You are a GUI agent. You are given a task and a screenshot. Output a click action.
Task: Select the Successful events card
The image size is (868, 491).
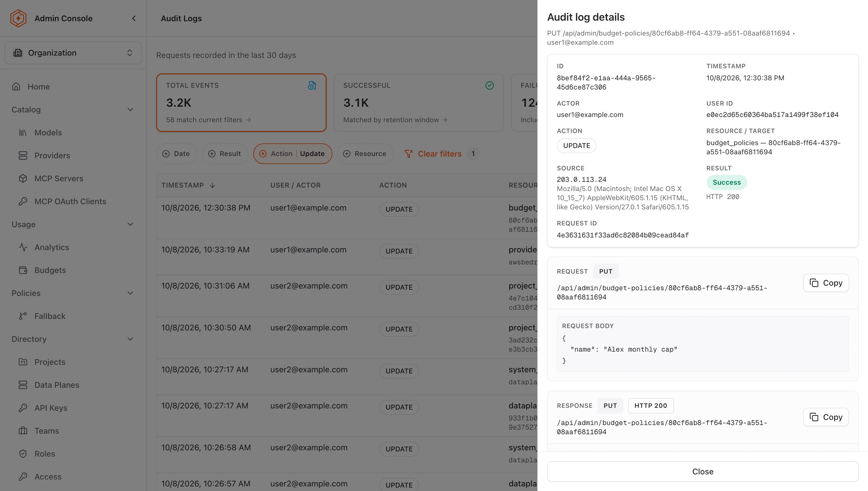coord(418,102)
